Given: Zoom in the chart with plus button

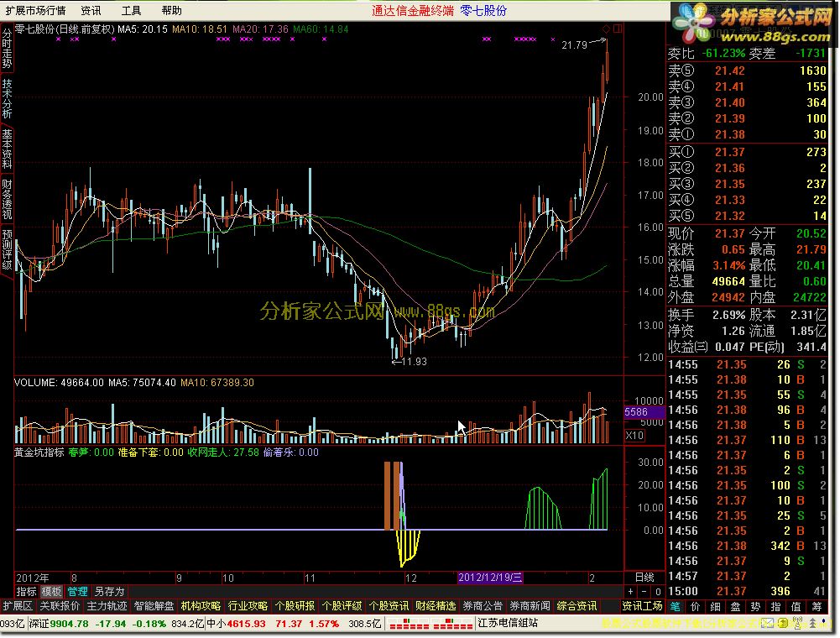Looking at the screenshot, I should click(x=630, y=591).
